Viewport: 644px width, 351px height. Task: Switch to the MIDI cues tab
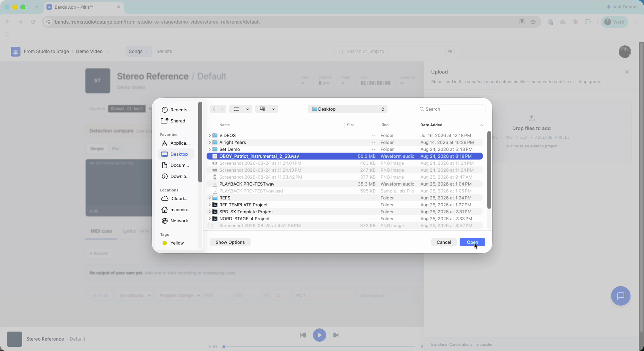(x=101, y=231)
